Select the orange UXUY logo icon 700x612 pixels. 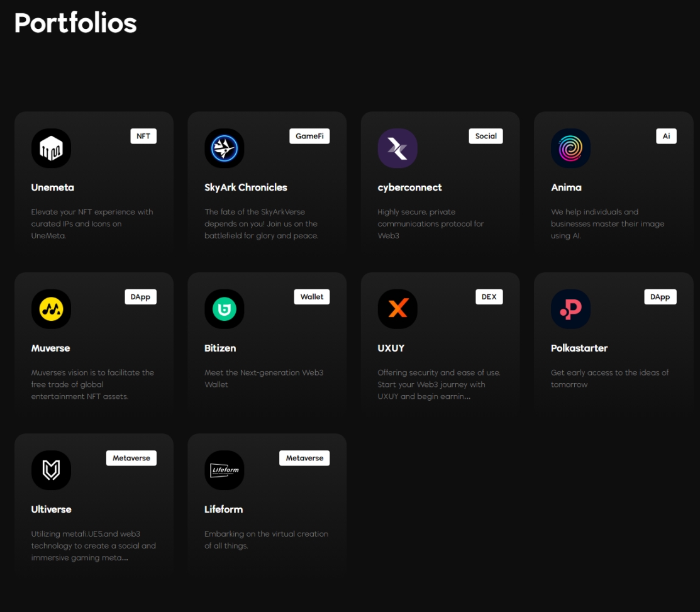[x=397, y=309]
